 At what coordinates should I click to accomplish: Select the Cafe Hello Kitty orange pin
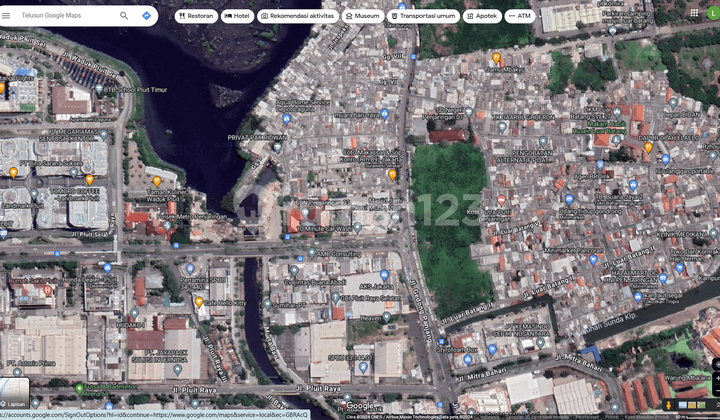199,302
